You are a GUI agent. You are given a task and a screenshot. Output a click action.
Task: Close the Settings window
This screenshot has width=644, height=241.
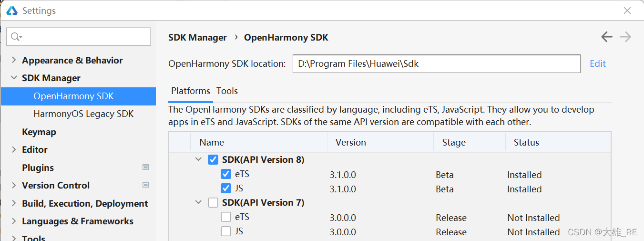(x=628, y=10)
